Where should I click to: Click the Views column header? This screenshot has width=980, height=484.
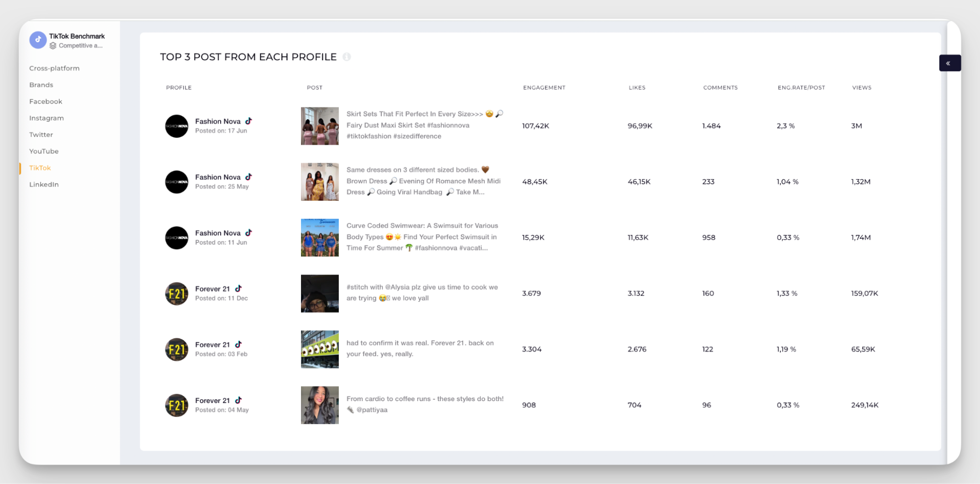coord(861,87)
